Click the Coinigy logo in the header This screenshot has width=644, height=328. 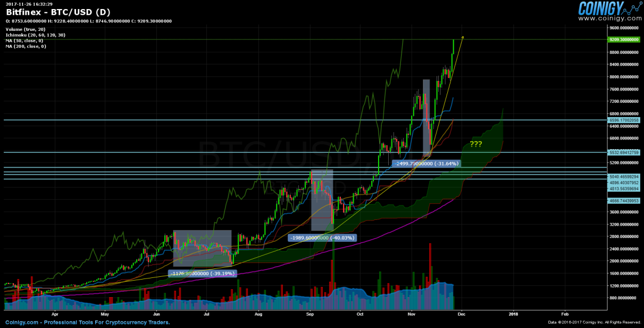pos(609,8)
